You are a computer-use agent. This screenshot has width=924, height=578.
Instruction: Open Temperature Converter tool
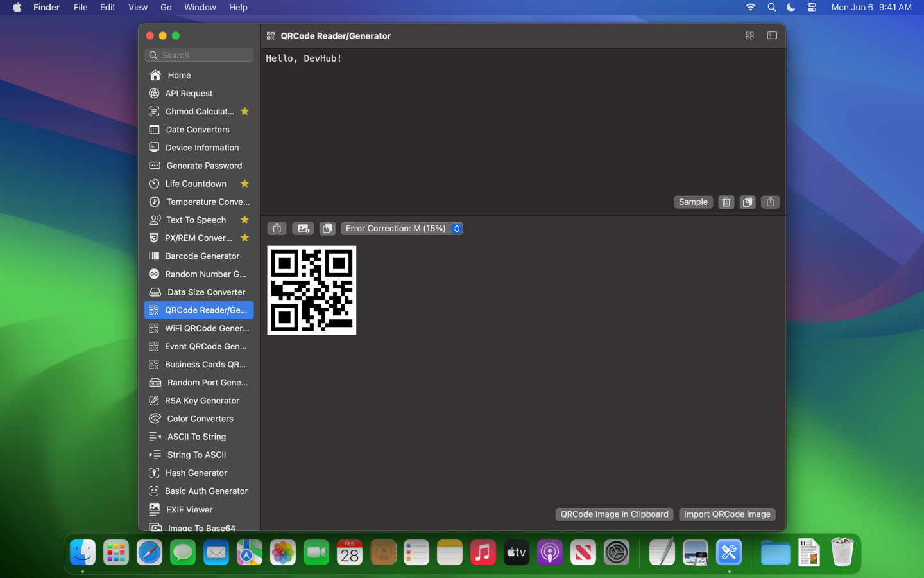[x=199, y=202]
